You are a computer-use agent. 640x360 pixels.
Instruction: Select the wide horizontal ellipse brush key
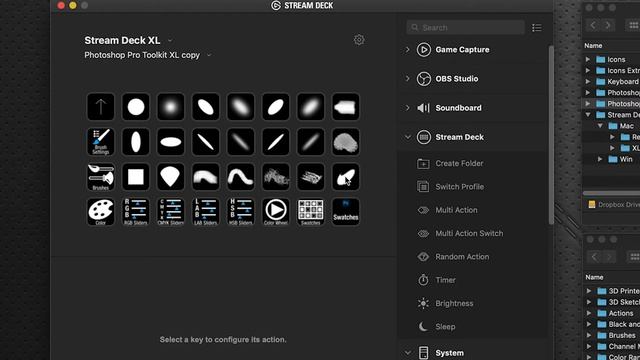[171, 142]
